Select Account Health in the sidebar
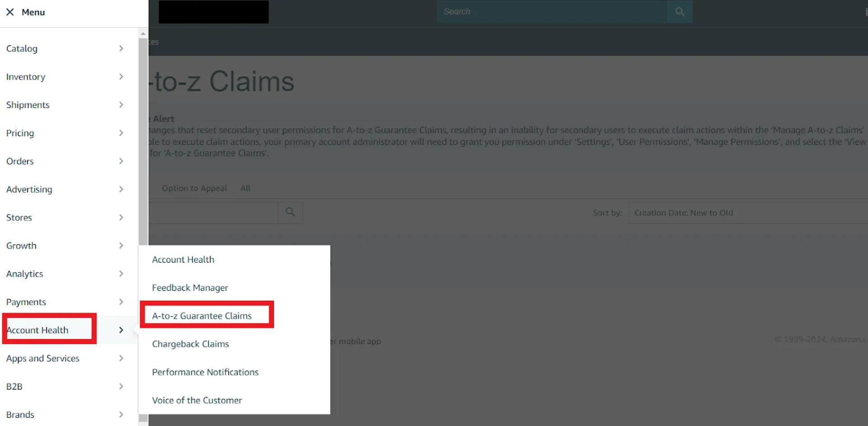Image resolution: width=868 pixels, height=426 pixels. (x=38, y=330)
